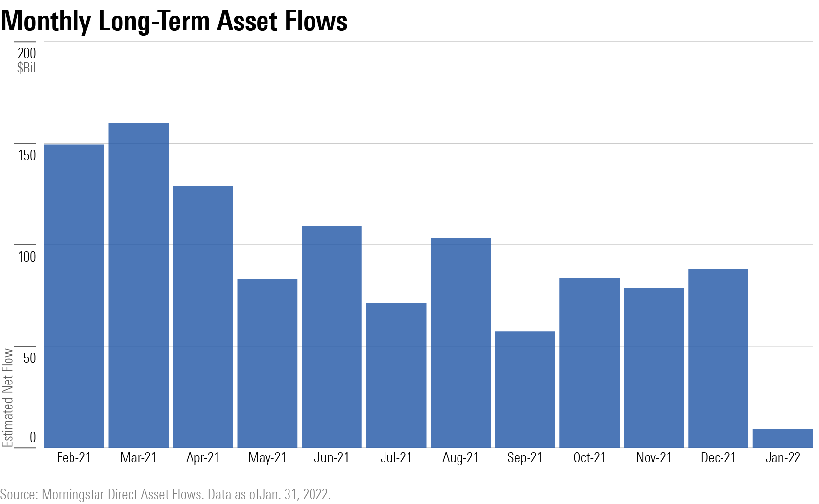Viewport: 819px width, 504px height.
Task: Click the Jul-21 bar
Action: (396, 375)
